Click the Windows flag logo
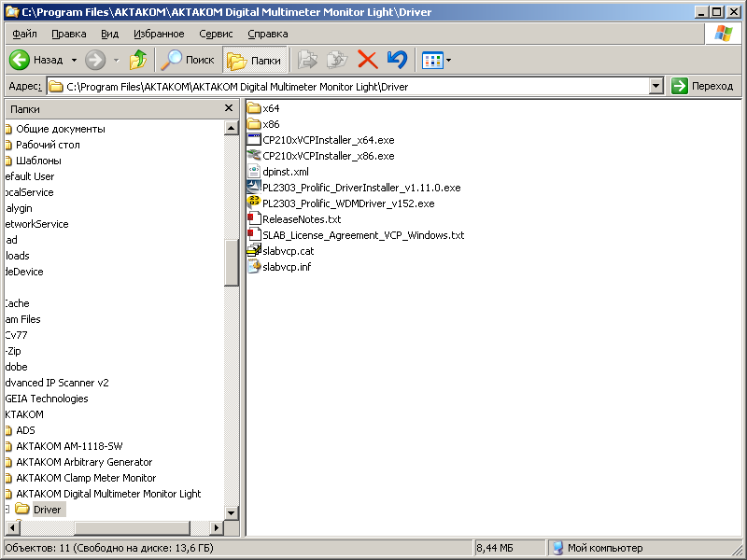This screenshot has height=560, width=747. click(x=723, y=34)
